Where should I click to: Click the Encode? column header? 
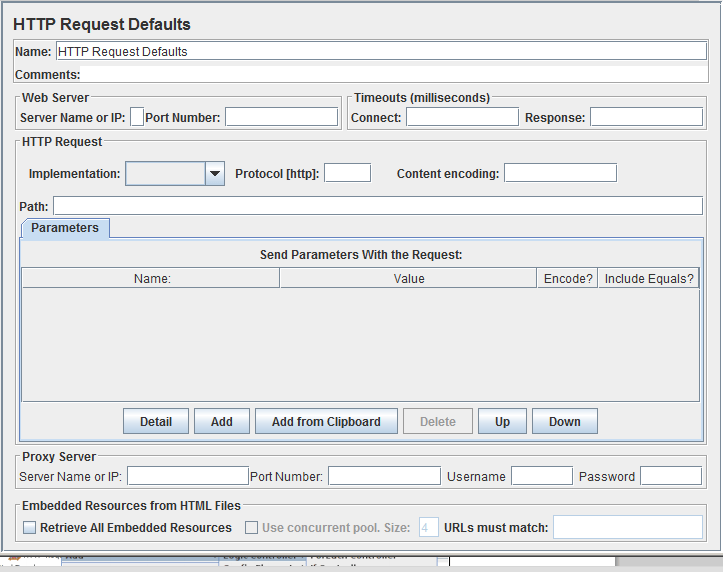tap(568, 278)
